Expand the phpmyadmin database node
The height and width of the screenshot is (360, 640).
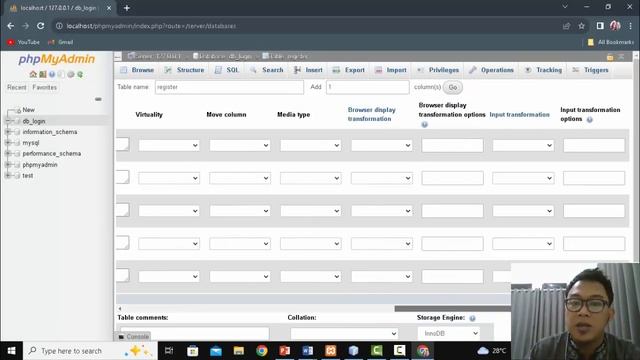pos(7,164)
